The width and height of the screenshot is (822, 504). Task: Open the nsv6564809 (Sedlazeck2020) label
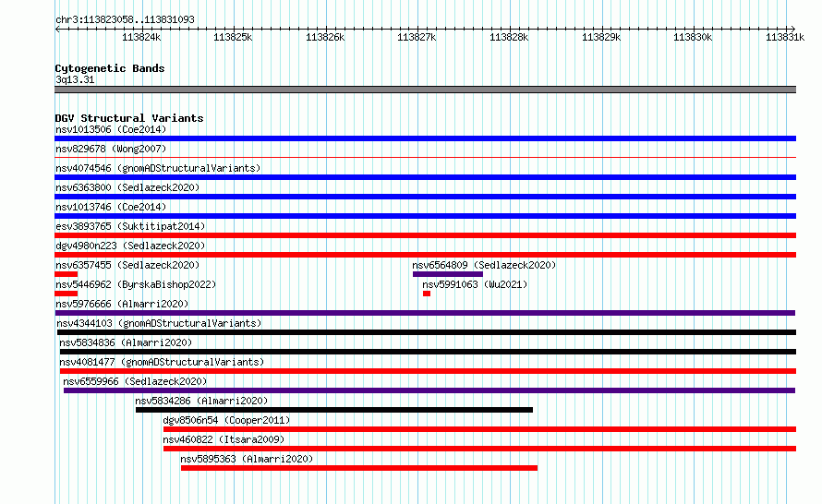pos(484,265)
